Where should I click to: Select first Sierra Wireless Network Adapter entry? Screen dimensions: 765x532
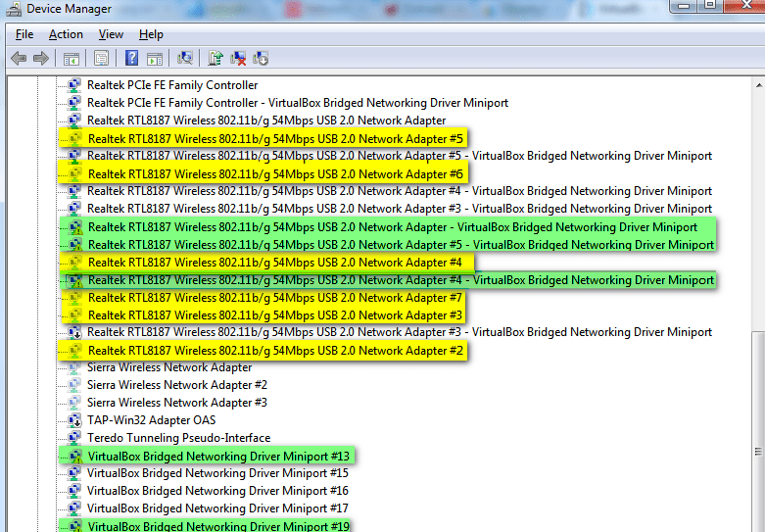(169, 367)
